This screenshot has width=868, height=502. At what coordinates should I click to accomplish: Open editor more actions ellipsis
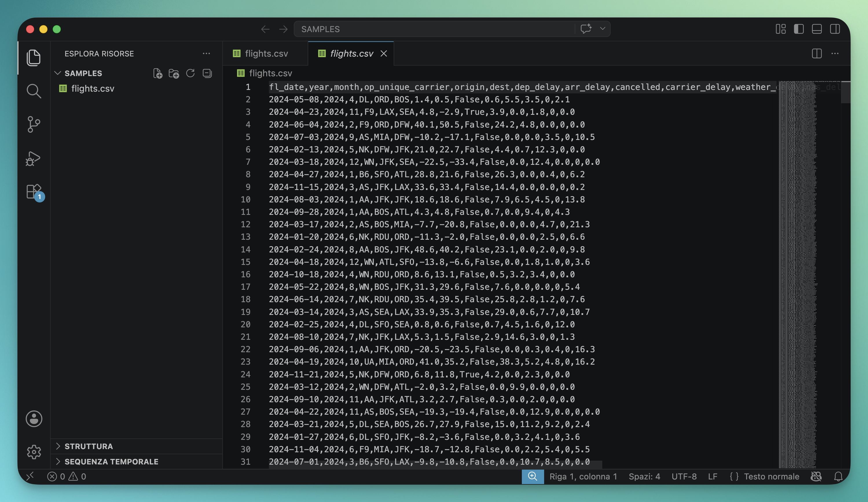[x=835, y=53]
